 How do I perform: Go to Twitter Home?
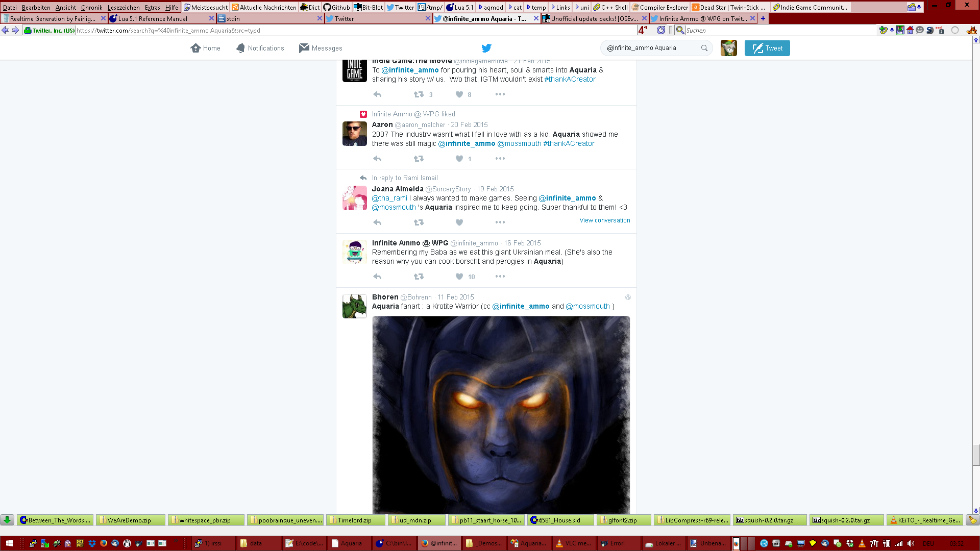pyautogui.click(x=206, y=48)
